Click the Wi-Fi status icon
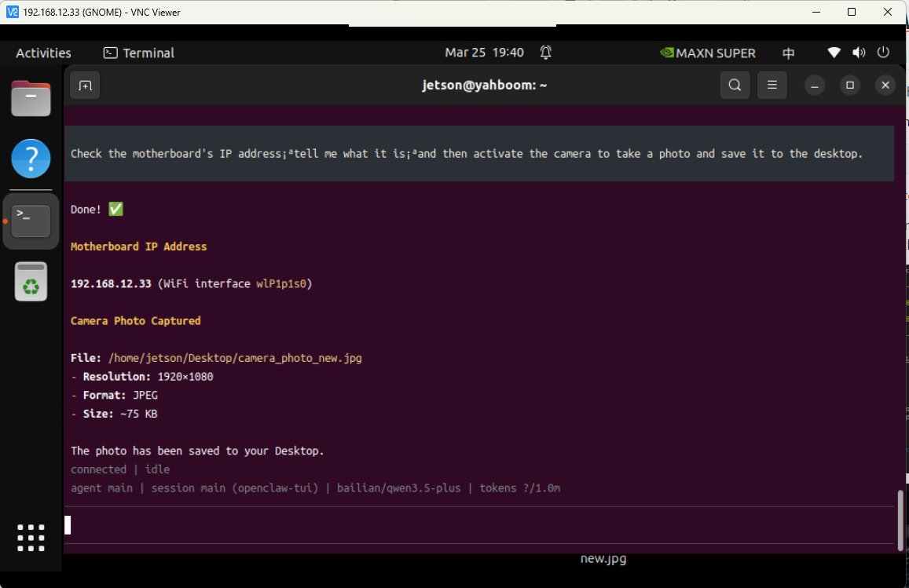 click(x=834, y=53)
